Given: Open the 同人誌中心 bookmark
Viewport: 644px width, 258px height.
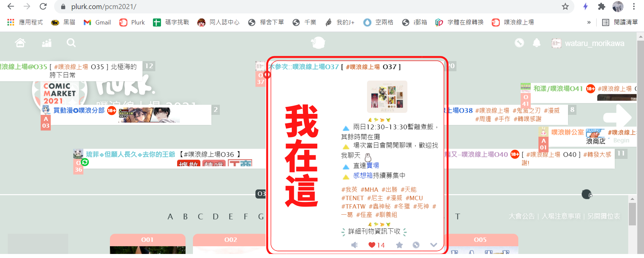Looking at the screenshot, I should coord(218,22).
